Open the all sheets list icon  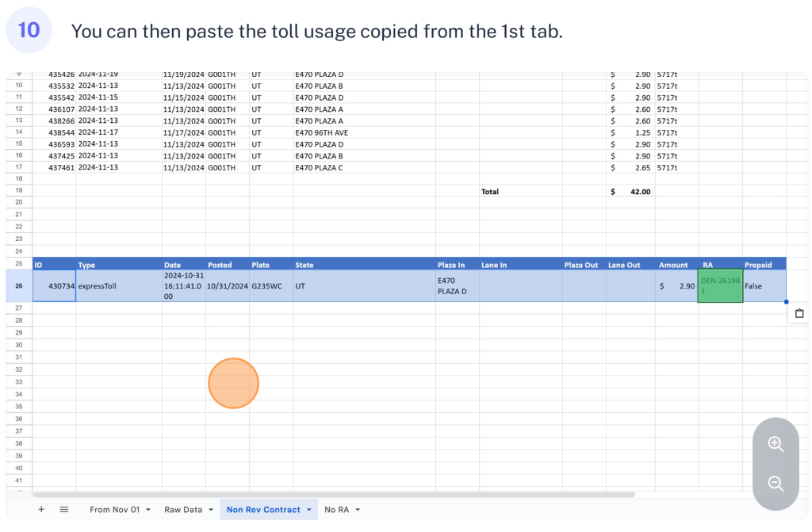[x=64, y=510]
